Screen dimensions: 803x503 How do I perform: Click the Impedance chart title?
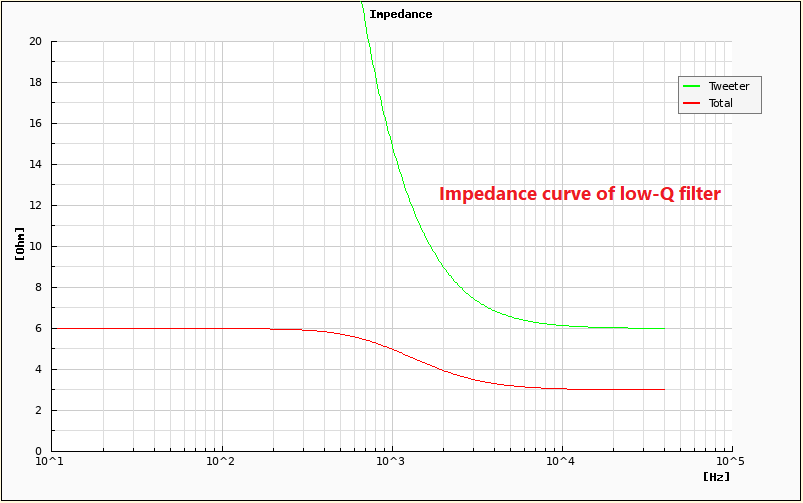coord(400,14)
